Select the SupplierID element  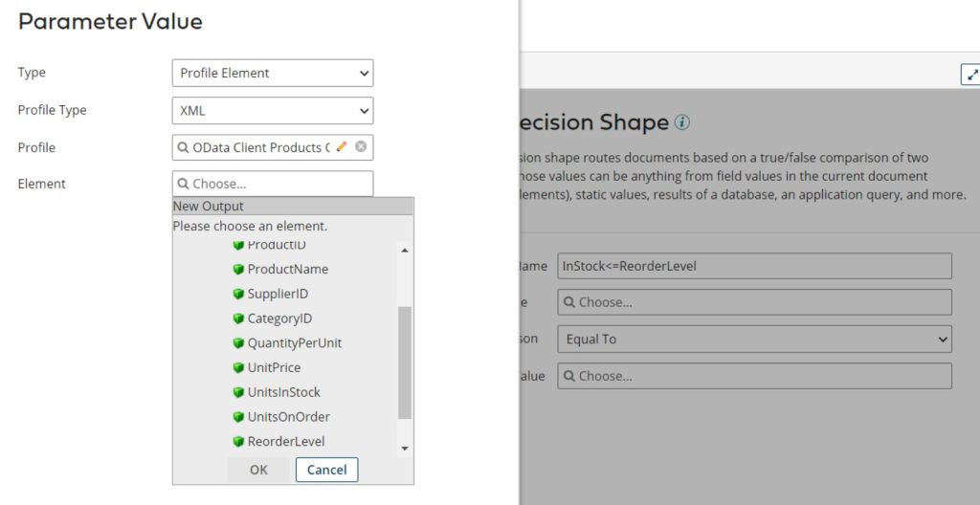(x=278, y=295)
